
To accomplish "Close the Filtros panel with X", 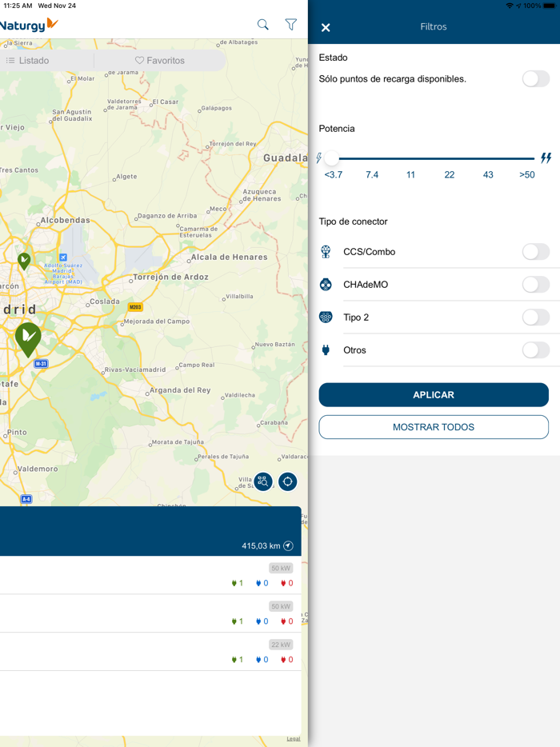I will point(326,27).
